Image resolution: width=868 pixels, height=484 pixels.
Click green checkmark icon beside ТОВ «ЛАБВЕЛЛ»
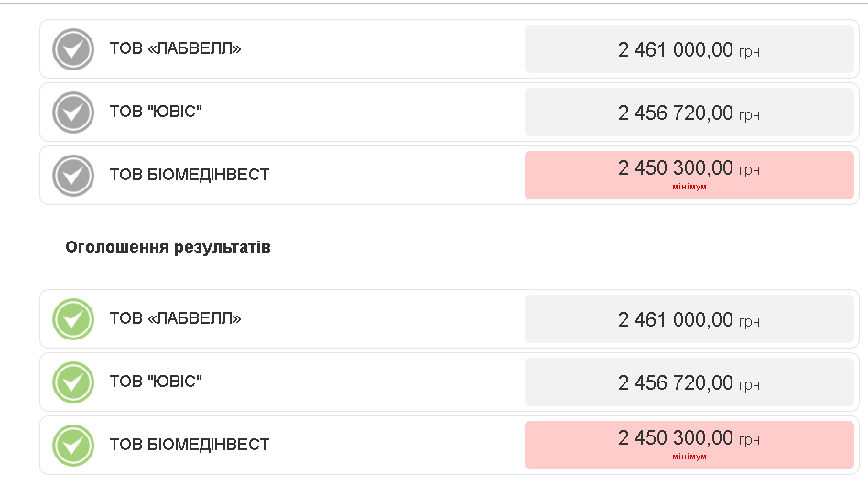(x=73, y=319)
